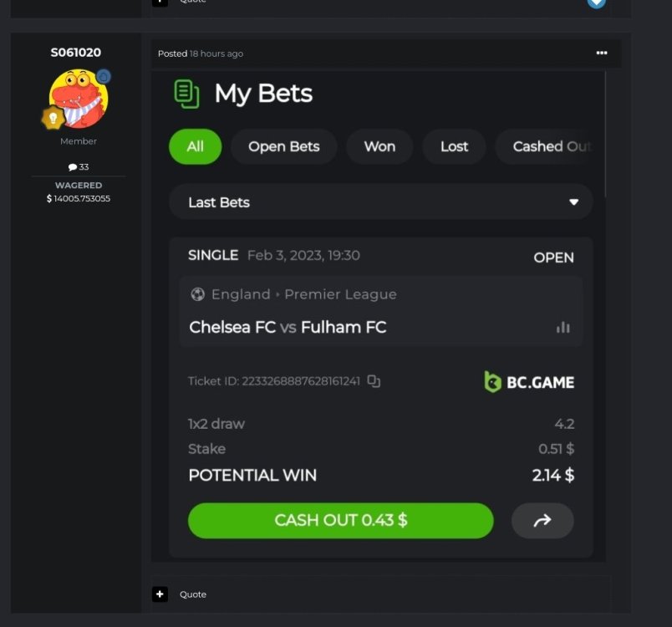Select the All bets filter tab

(195, 146)
